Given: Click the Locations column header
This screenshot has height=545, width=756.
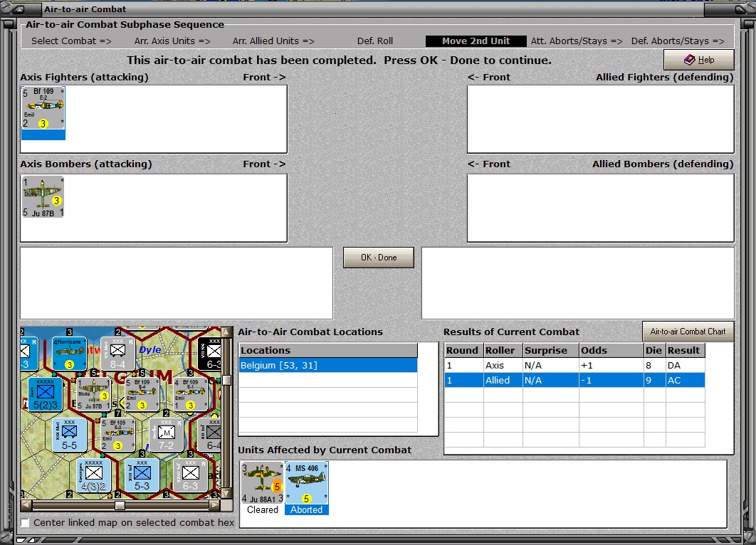Looking at the screenshot, I should tap(328, 350).
